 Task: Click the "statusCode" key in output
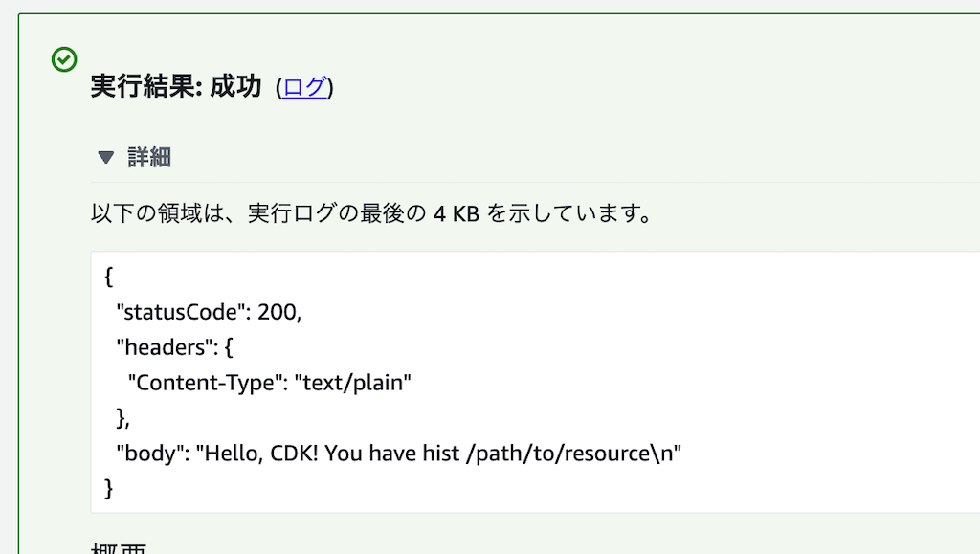click(x=177, y=312)
